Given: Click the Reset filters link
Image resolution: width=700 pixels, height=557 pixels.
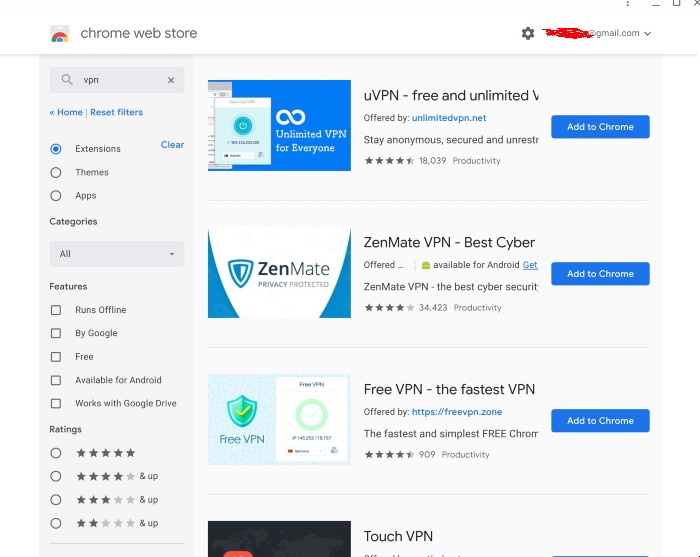Looking at the screenshot, I should pos(117,112).
